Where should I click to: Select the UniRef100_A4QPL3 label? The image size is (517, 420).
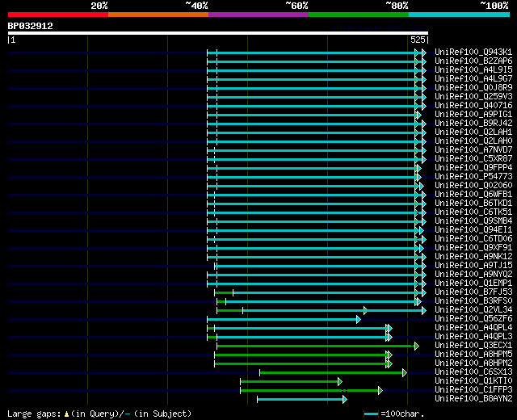(x=473, y=337)
